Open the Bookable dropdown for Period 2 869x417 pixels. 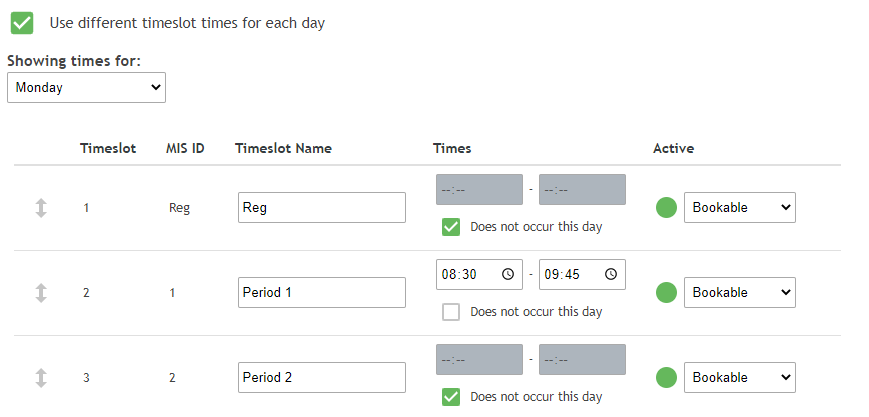pos(739,378)
